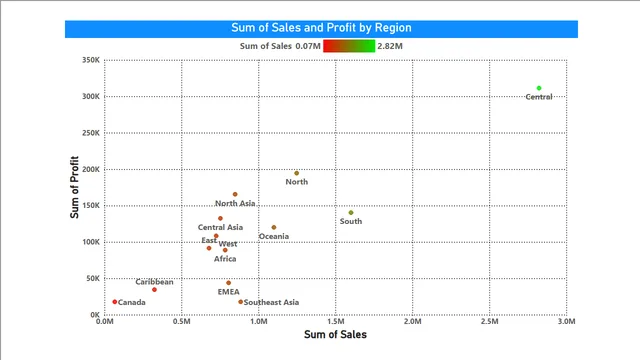640x360 pixels.
Task: Click the EMEA data point
Action: coord(229,283)
